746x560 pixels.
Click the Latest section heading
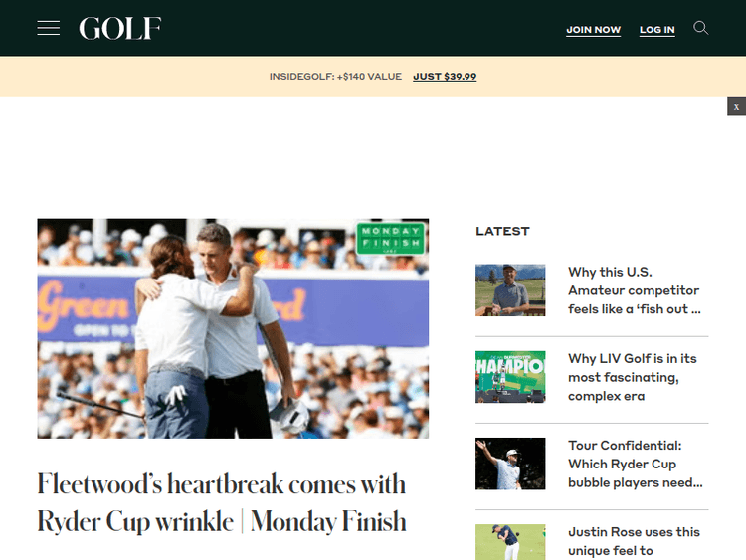(x=502, y=231)
